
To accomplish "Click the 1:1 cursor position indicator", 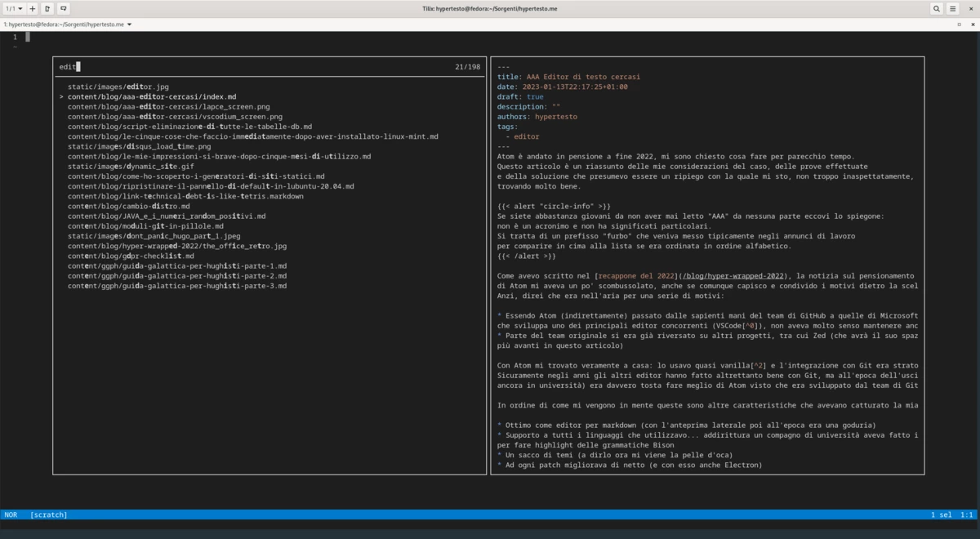I will (x=966, y=515).
